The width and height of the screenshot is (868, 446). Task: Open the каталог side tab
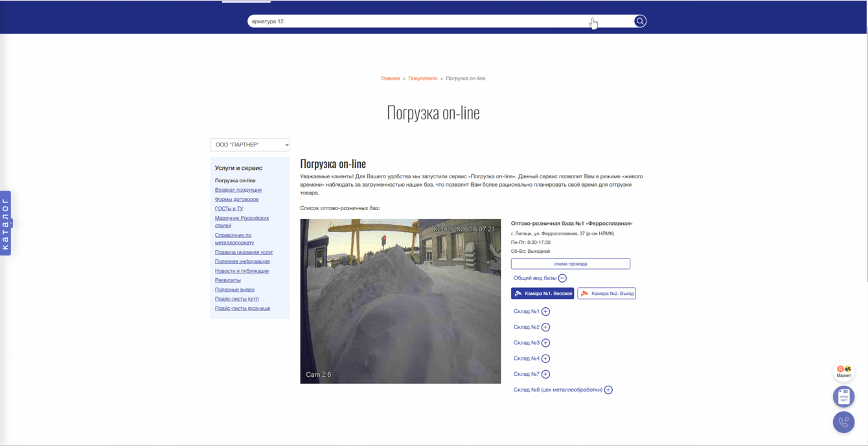5,223
